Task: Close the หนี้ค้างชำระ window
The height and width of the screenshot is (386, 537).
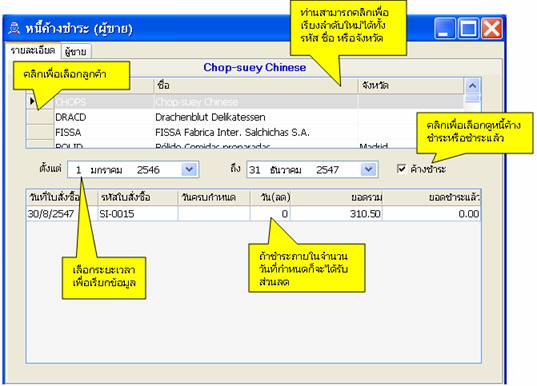Action: pos(492,28)
